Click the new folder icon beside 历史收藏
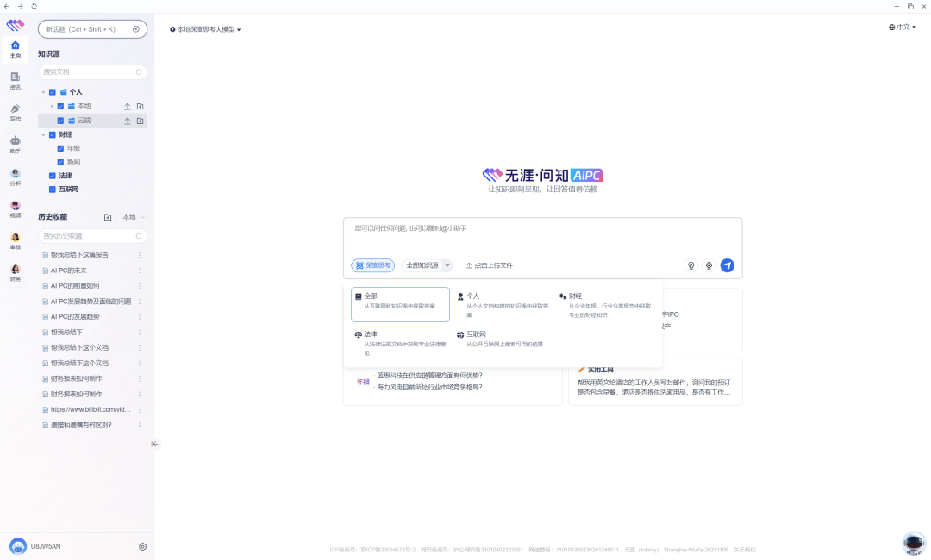The width and height of the screenshot is (931, 560). 108,217
